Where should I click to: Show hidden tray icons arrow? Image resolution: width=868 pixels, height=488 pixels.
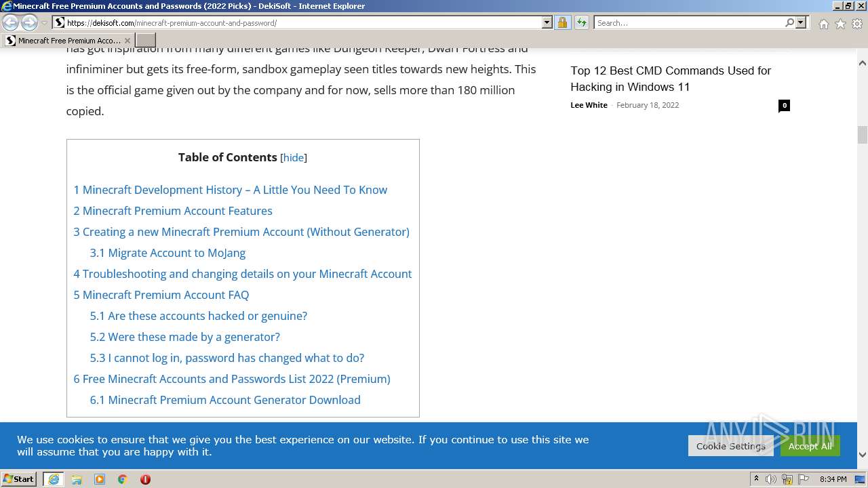756,479
